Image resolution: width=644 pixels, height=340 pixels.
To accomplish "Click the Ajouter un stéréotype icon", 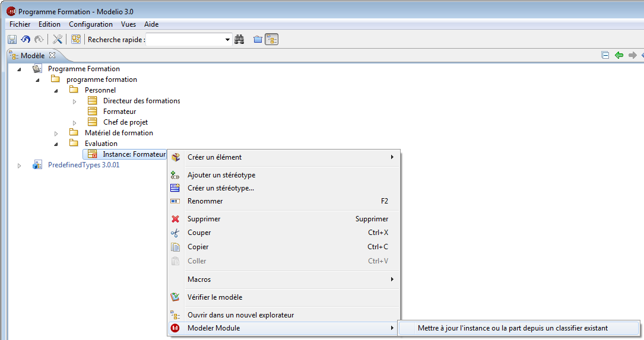I will coord(175,175).
